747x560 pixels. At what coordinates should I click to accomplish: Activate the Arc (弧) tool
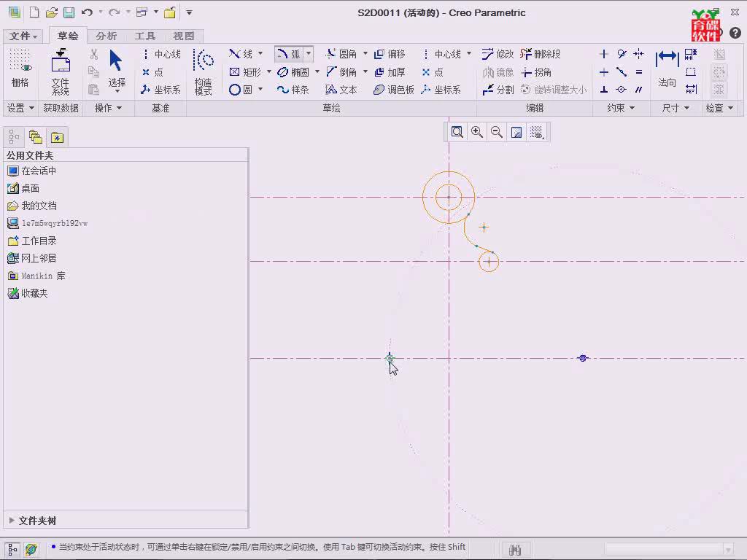click(x=289, y=54)
